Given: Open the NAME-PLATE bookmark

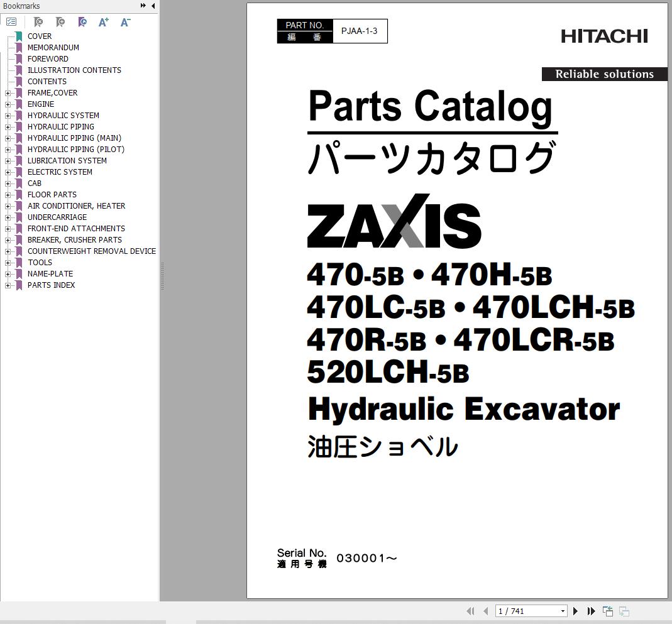Looking at the screenshot, I should [x=50, y=274].
